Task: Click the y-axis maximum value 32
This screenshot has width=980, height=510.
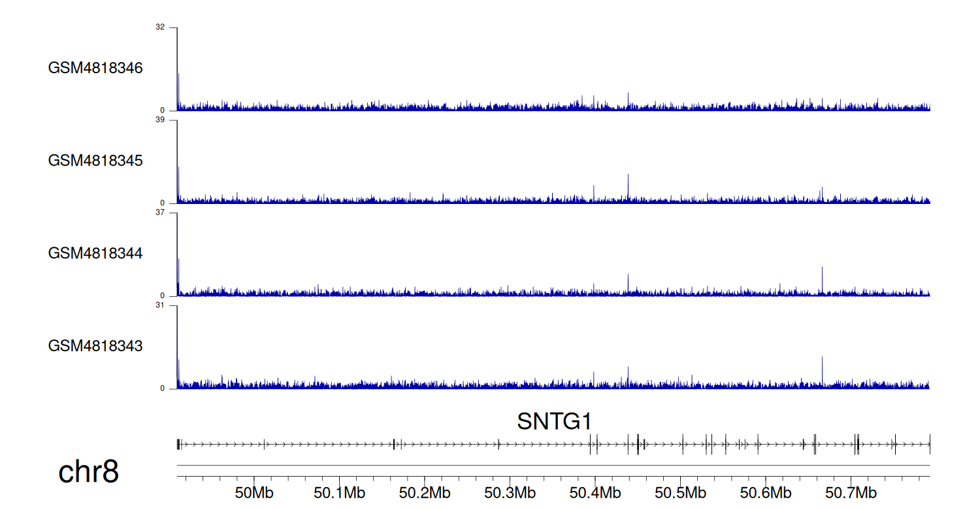Action: click(160, 27)
